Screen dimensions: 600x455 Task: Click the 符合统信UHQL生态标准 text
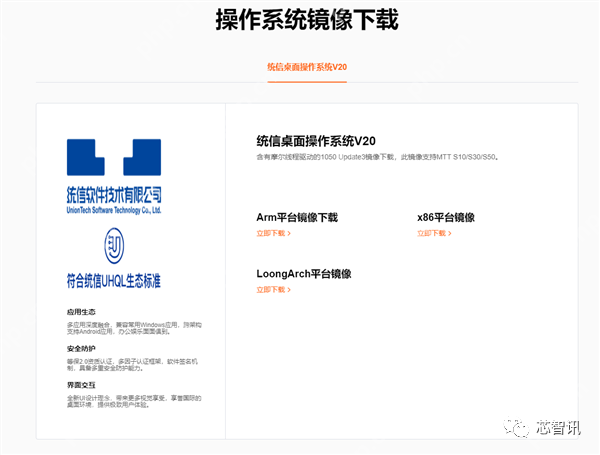pyautogui.click(x=114, y=281)
